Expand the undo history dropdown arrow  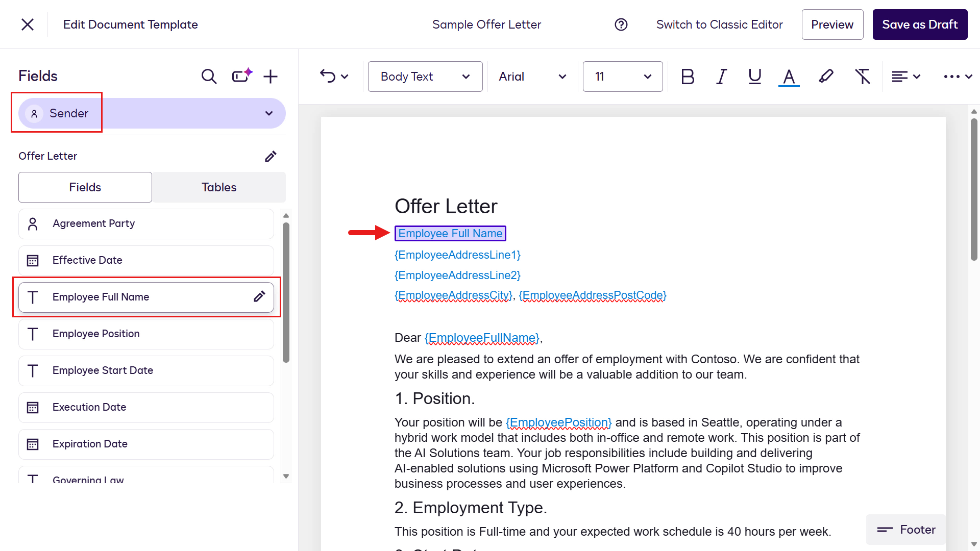pyautogui.click(x=345, y=77)
